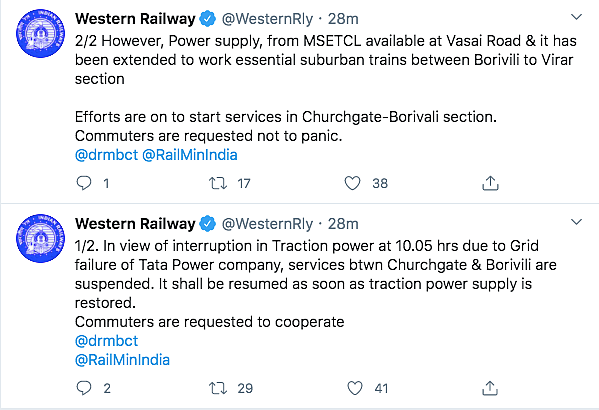The height and width of the screenshot is (410, 599).
Task: Open the @WesternRly handle on second tweet
Action: [x=267, y=224]
